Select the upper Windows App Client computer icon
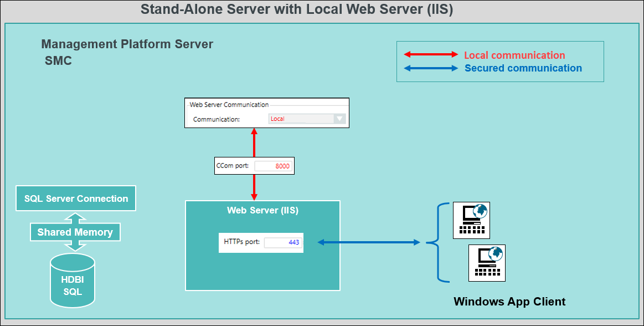Screen dimensions: 644x326 [471, 220]
